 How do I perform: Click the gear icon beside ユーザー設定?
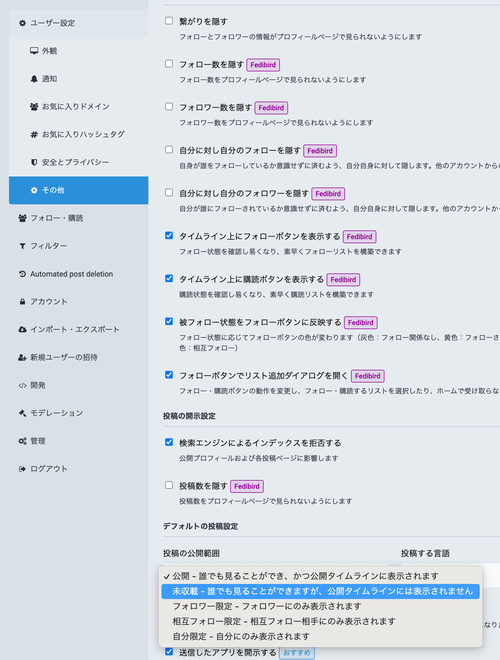click(x=22, y=23)
